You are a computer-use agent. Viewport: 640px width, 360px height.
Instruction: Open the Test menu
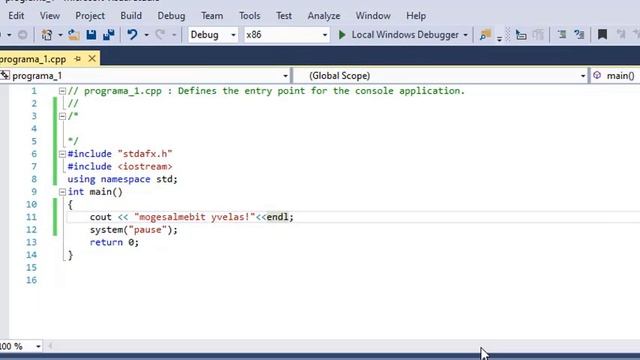pos(284,16)
